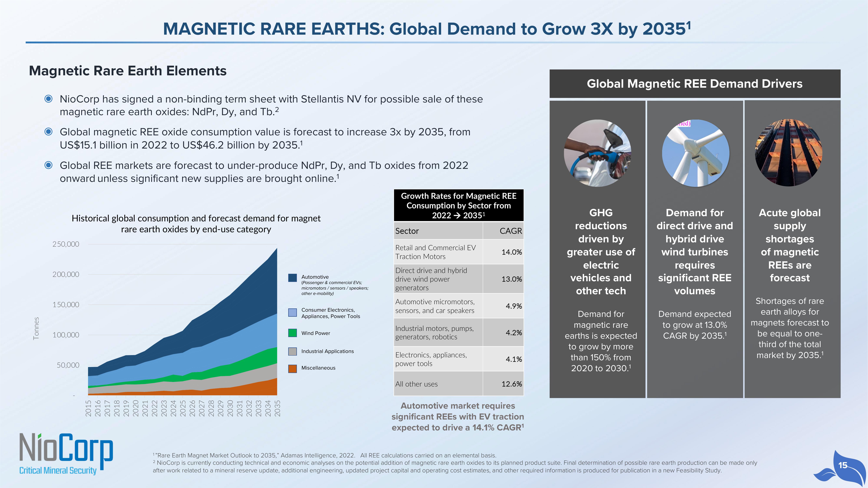Click 'Automotive micromotors, sensors, and car speakers' row
This screenshot has width=868, height=488.
click(x=459, y=306)
